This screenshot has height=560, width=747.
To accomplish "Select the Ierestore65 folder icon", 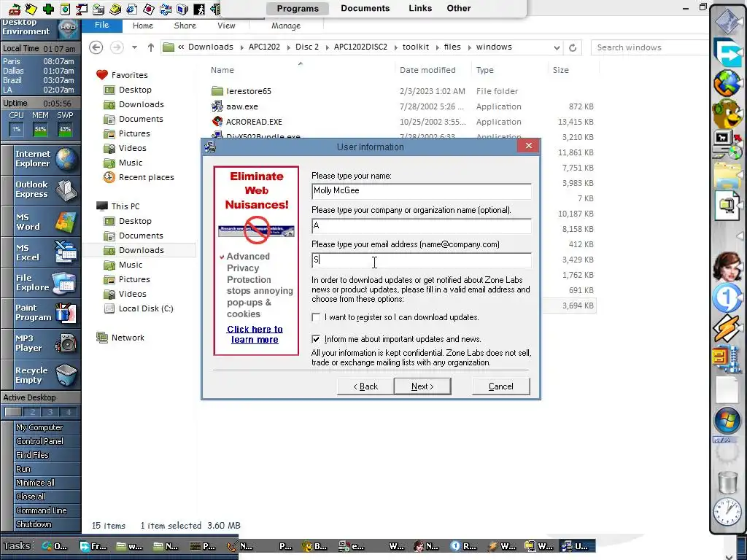I will click(x=217, y=91).
